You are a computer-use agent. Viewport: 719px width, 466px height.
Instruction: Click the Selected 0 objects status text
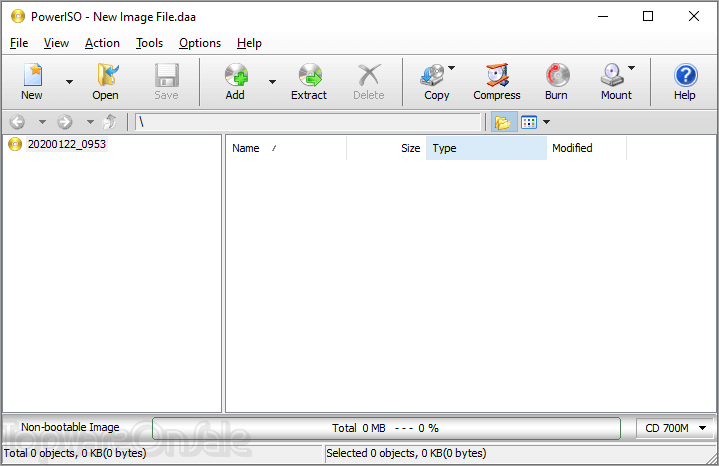click(406, 453)
